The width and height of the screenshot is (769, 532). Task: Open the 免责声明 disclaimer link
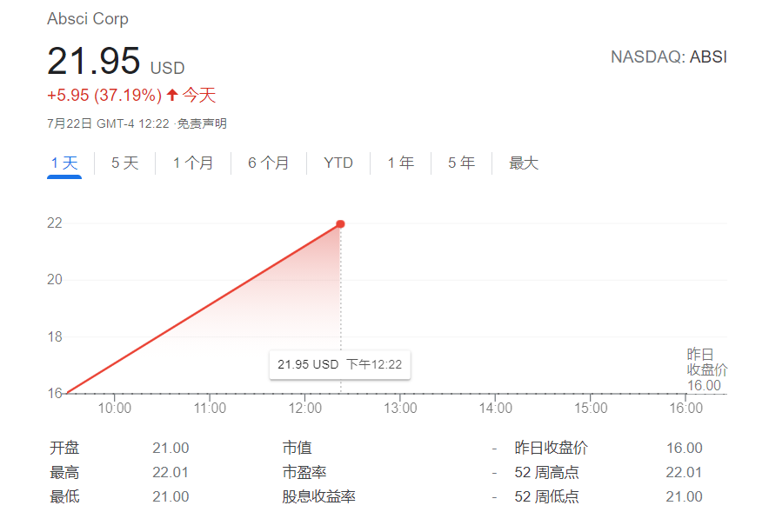(x=204, y=123)
